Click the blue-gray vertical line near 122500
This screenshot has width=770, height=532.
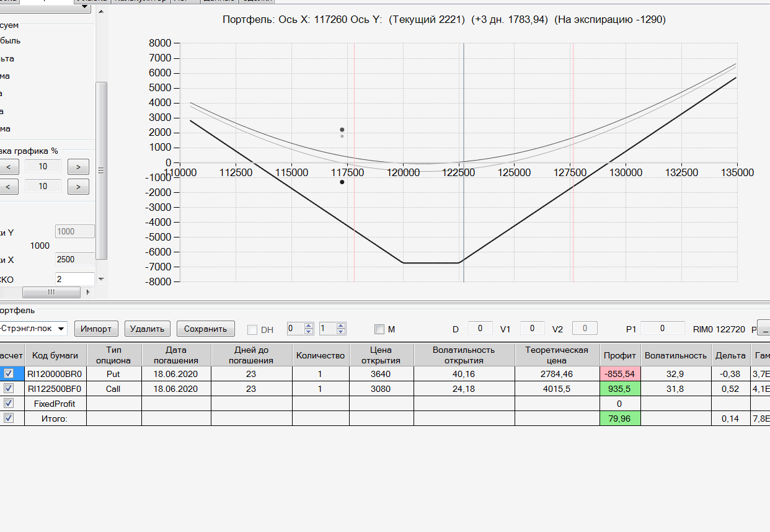coord(464,161)
